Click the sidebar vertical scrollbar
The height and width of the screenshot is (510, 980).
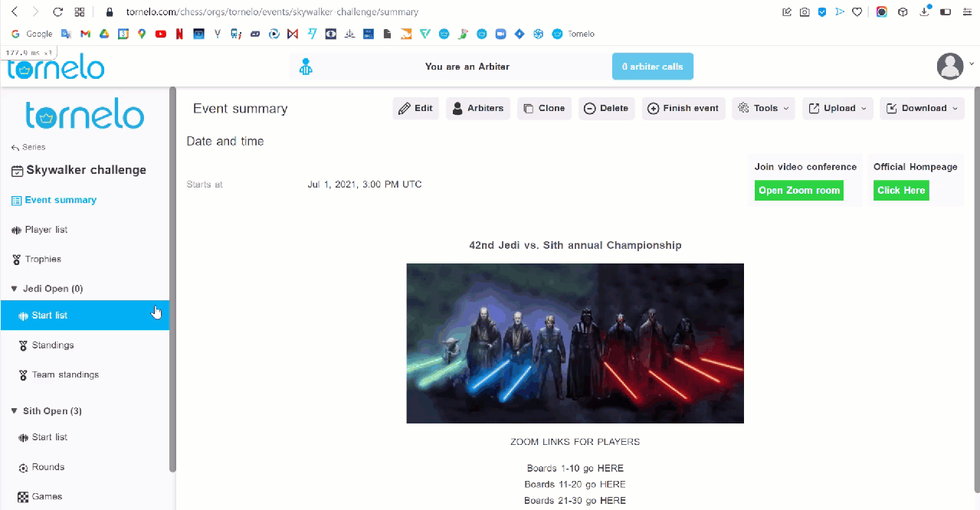pyautogui.click(x=172, y=280)
